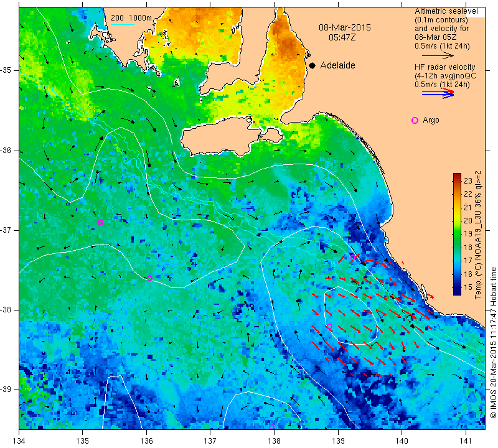The image size is (498, 448).
Task: Click the colorbar tick label '16'
Action: 468,274
